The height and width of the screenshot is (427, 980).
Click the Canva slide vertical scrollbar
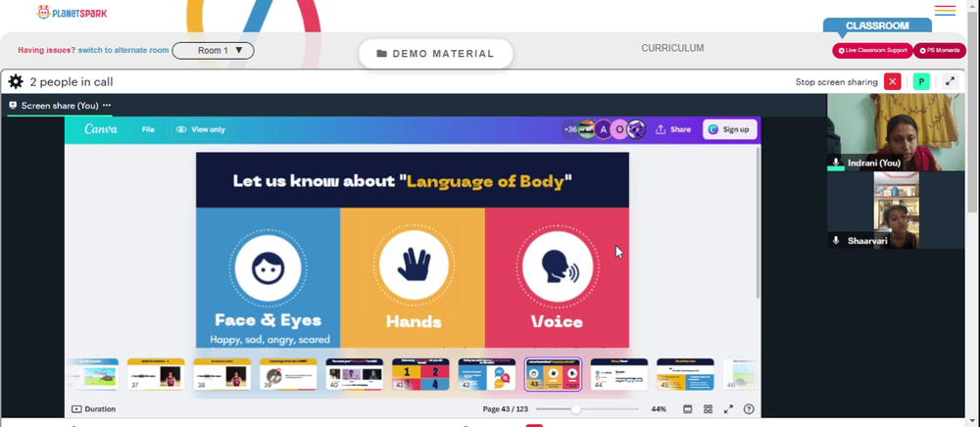(759, 223)
